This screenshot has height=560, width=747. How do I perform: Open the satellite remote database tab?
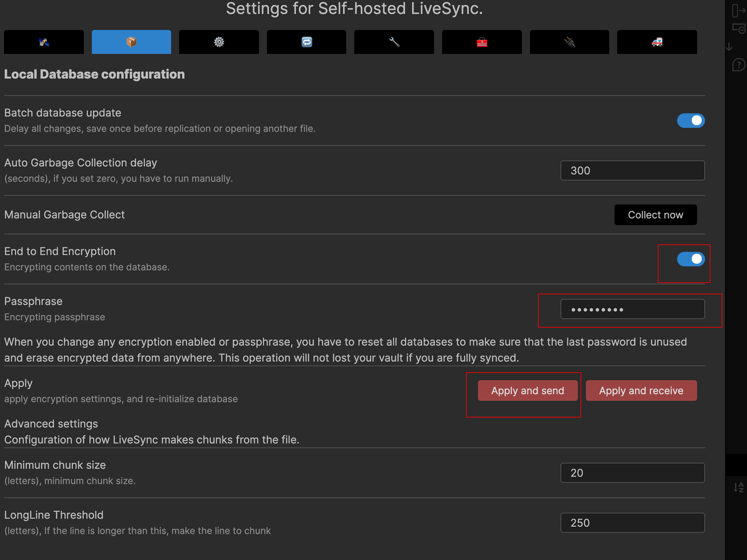(44, 42)
